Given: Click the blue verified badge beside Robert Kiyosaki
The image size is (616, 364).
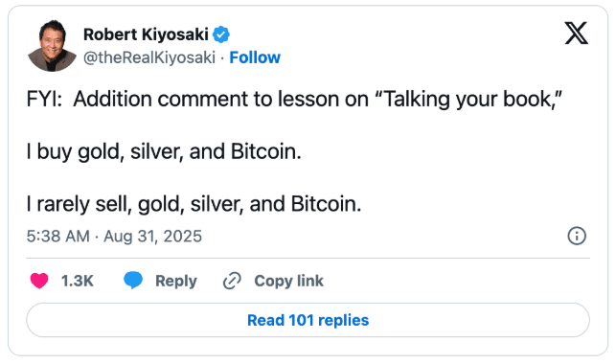Looking at the screenshot, I should 221,34.
